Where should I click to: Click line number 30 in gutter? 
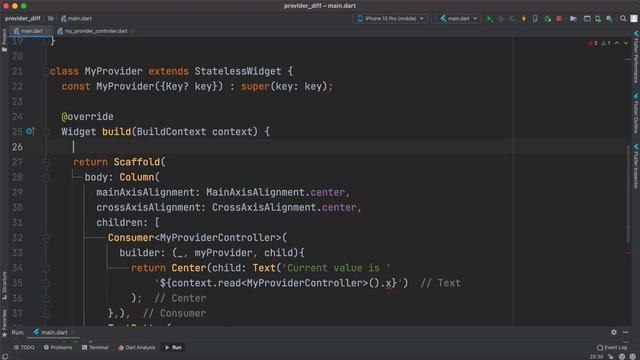(x=17, y=207)
